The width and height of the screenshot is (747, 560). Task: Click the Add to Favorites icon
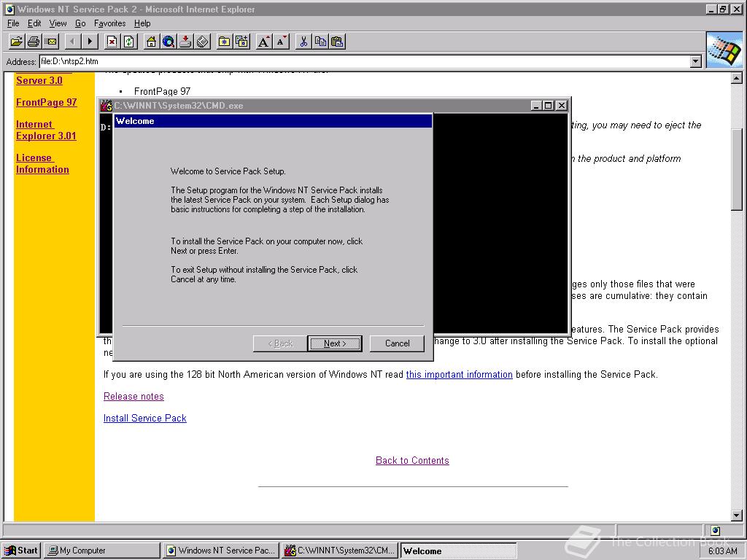pos(242,42)
